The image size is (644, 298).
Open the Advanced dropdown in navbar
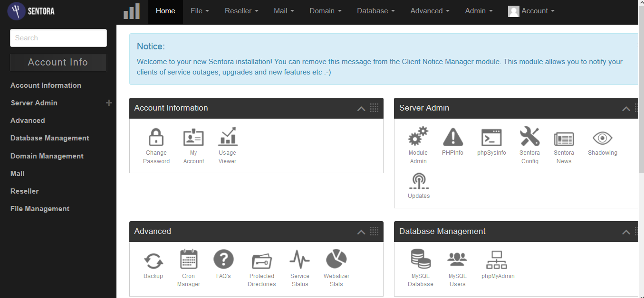[430, 11]
